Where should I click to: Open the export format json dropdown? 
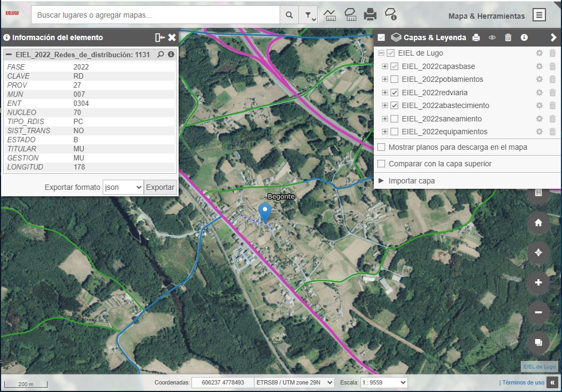(122, 187)
